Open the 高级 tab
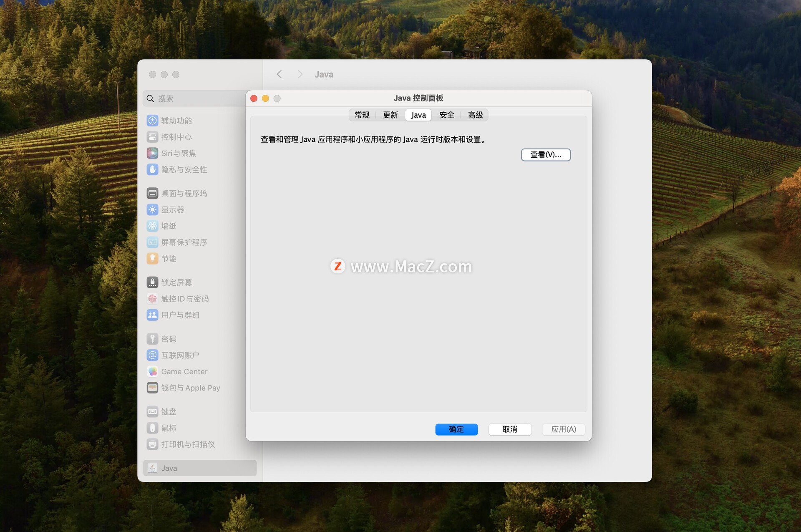The height and width of the screenshot is (532, 801). [475, 115]
